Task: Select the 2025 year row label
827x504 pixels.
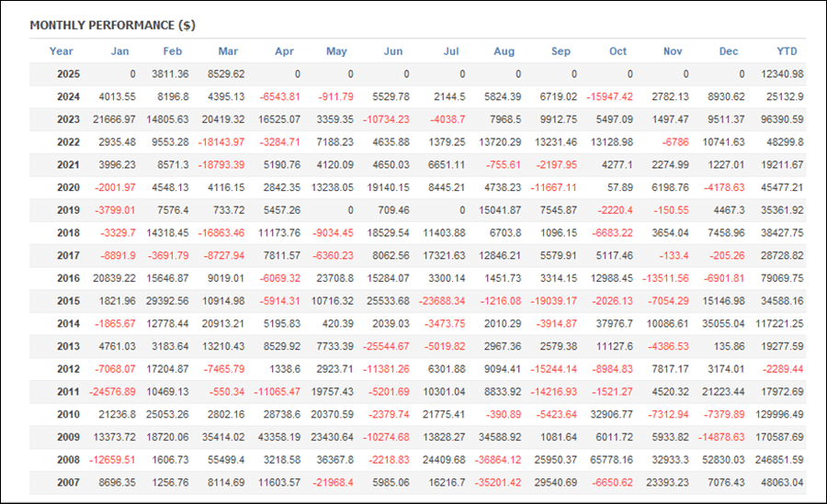Action: pos(69,73)
